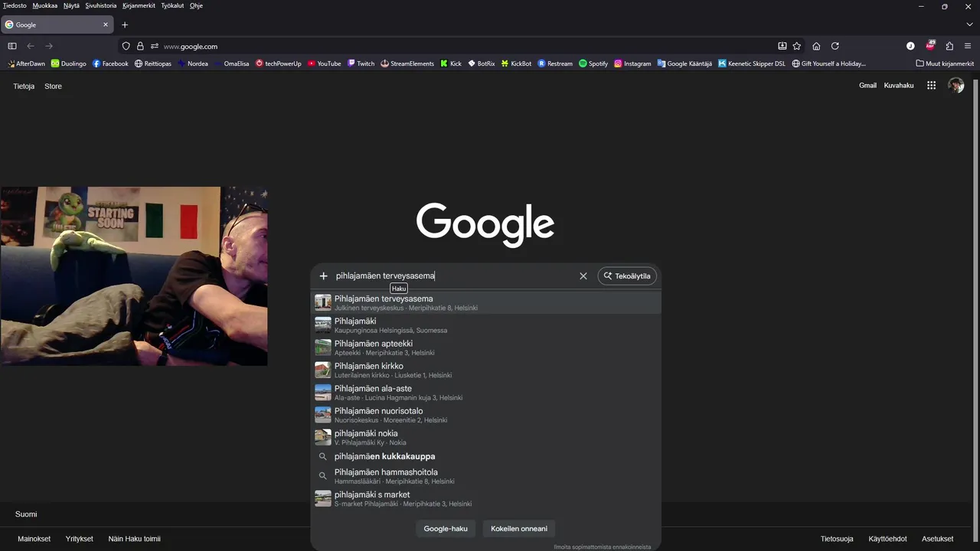Select Pihlajamäen apteekki suggestion

[485, 347]
